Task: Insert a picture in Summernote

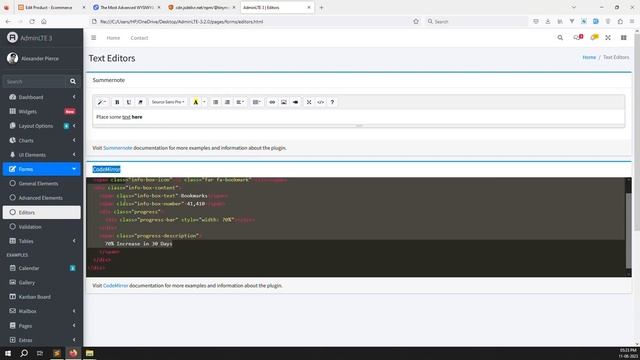Action: tap(284, 102)
